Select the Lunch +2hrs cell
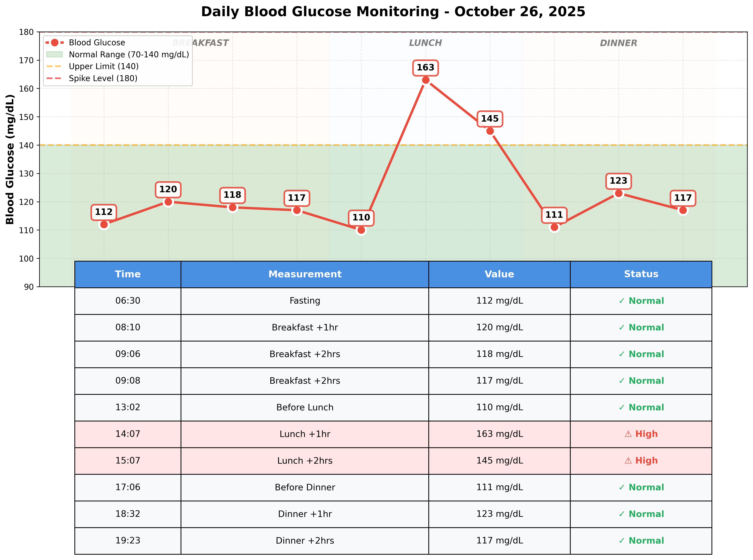This screenshot has width=753, height=560. (305, 461)
